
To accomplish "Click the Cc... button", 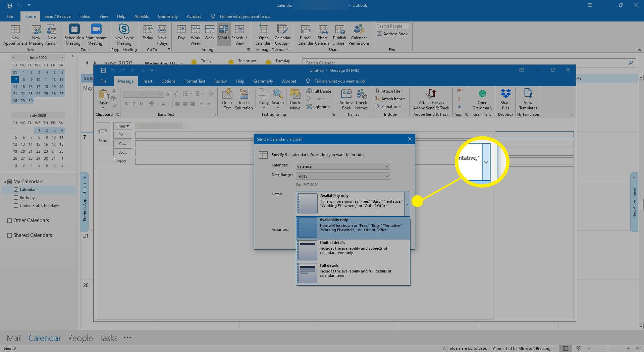I will (122, 144).
